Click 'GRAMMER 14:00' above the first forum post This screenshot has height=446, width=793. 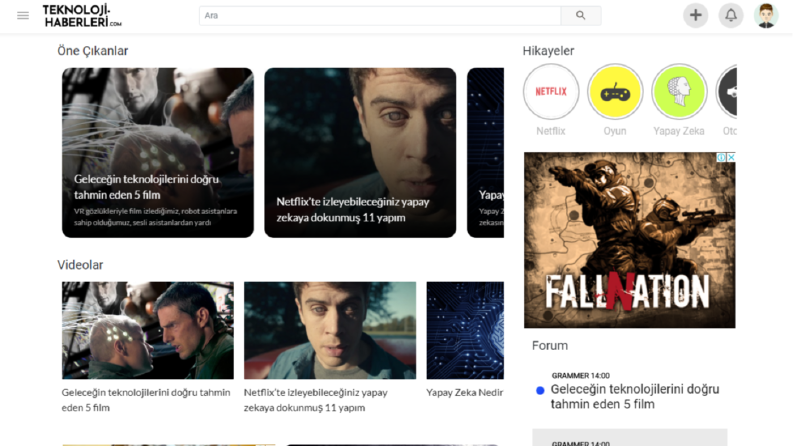[x=581, y=376]
